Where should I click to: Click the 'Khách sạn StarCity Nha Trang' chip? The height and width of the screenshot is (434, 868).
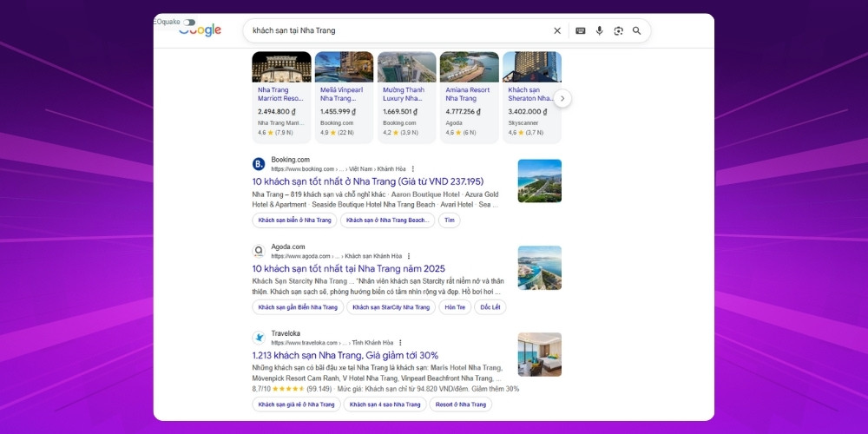tap(391, 307)
